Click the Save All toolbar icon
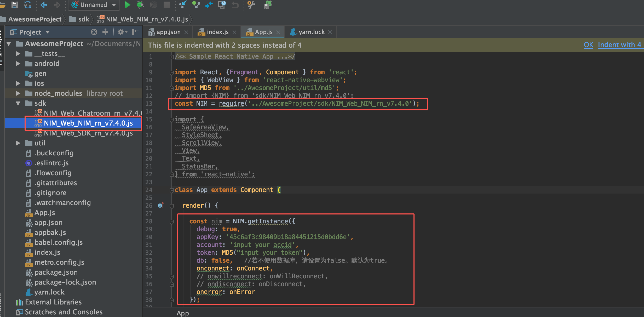The height and width of the screenshot is (317, 644). point(14,4)
